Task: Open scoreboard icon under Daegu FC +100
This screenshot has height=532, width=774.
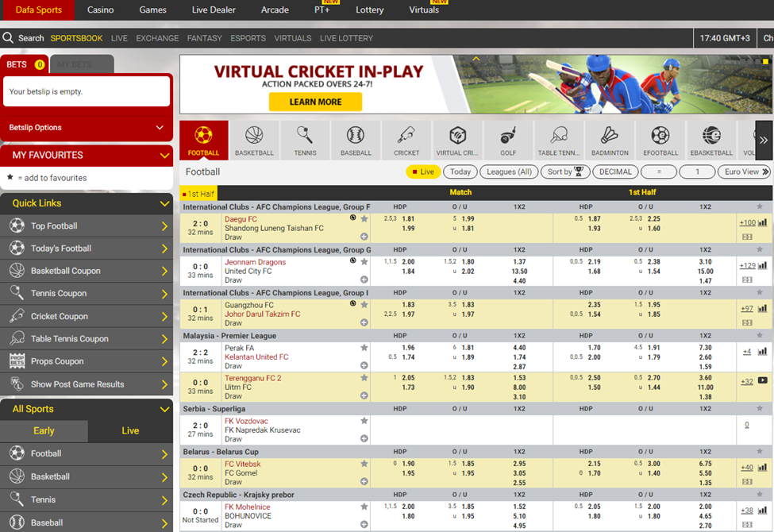Action: pyautogui.click(x=747, y=237)
